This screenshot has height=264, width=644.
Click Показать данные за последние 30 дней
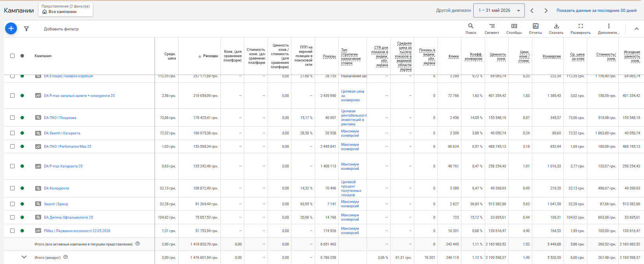(596, 11)
